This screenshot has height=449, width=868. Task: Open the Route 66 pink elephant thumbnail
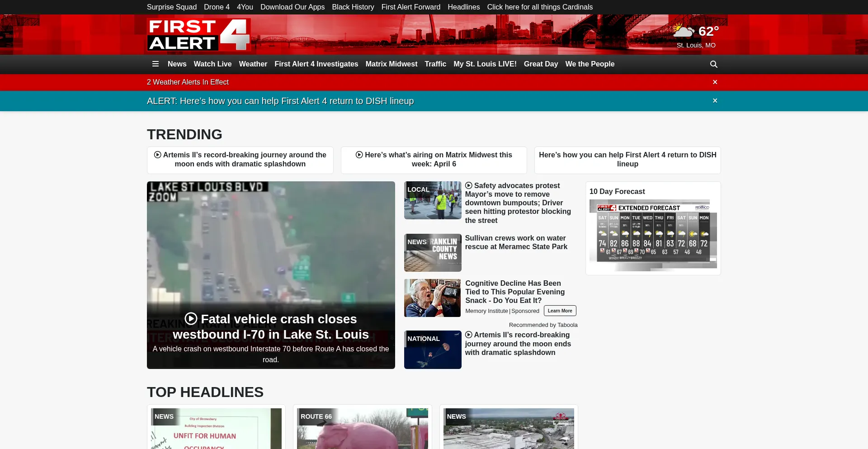363,429
